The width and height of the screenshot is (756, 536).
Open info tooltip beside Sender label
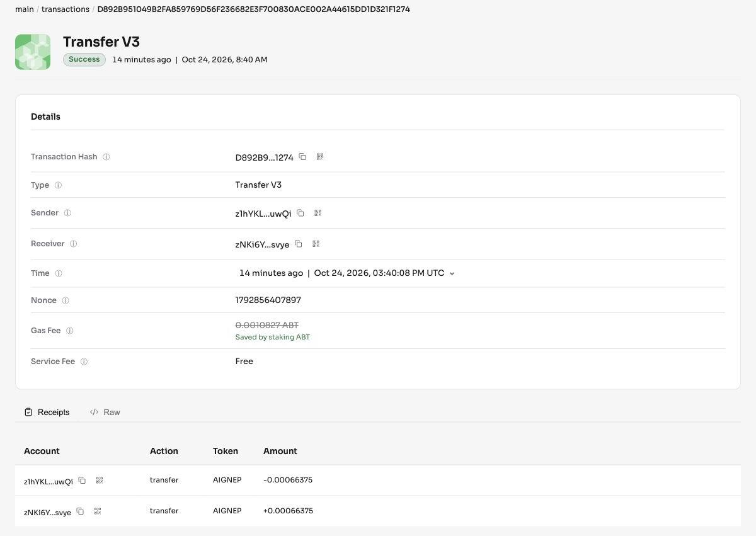pos(67,213)
